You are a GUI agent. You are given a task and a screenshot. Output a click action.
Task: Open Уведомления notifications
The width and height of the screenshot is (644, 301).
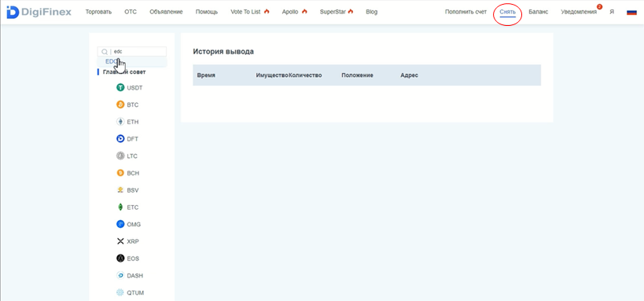[x=579, y=12]
